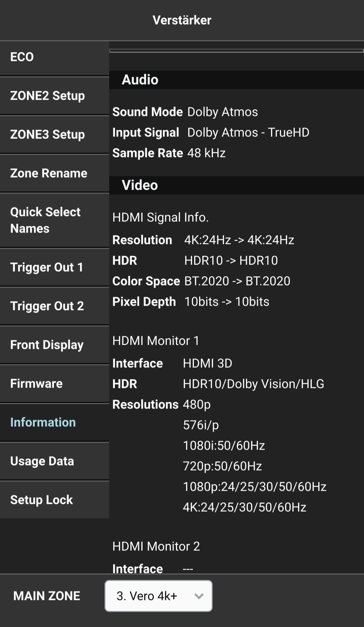
Task: Click the Verstärker page title
Action: point(182,20)
